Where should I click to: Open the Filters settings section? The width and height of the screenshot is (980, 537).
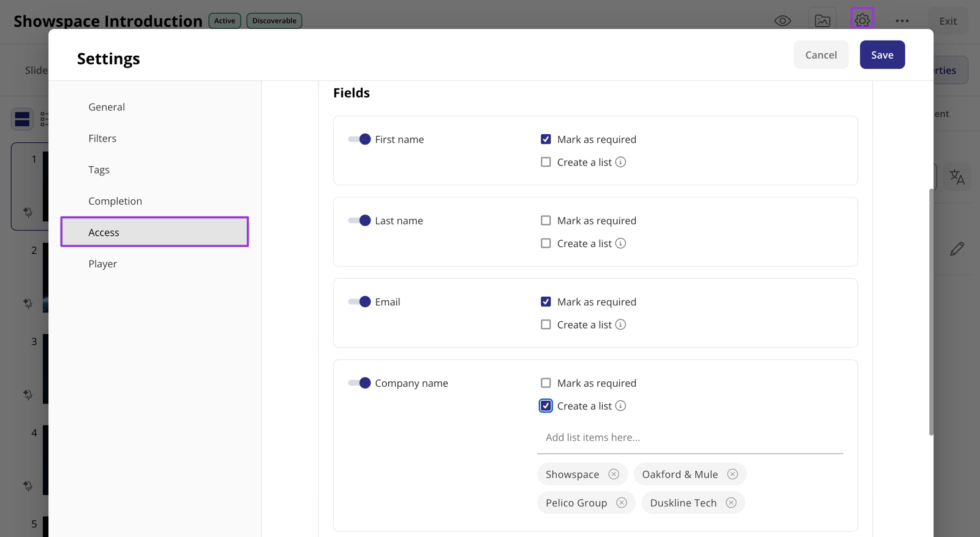coord(154,139)
